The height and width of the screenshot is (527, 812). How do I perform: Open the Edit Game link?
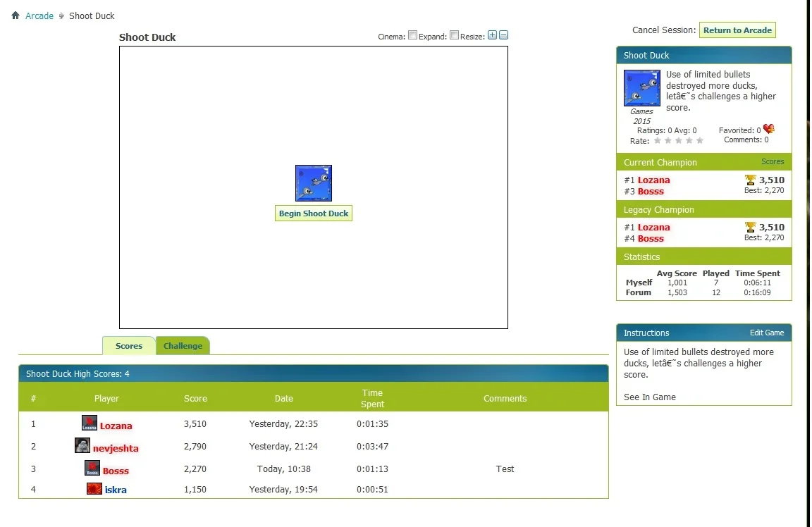pyautogui.click(x=766, y=333)
